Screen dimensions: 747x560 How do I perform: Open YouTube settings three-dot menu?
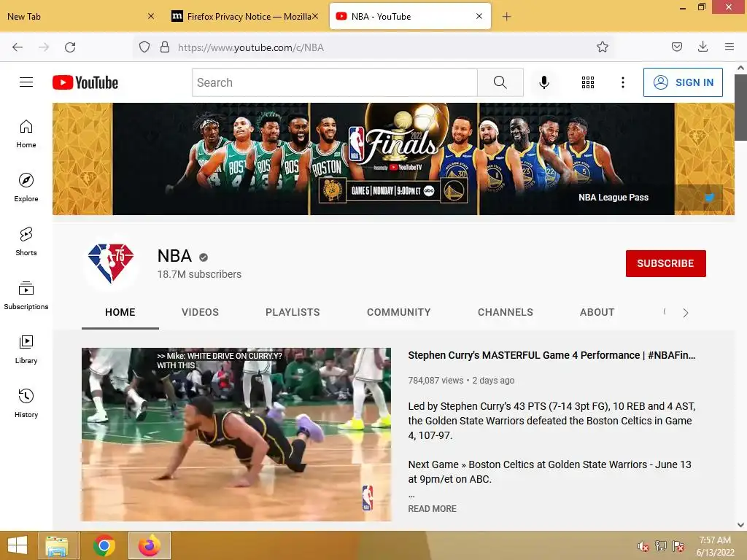coord(623,82)
